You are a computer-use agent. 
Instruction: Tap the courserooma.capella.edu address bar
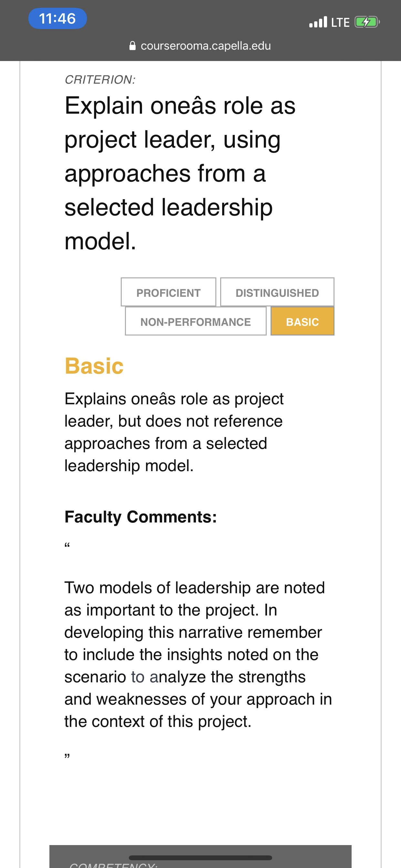(200, 46)
